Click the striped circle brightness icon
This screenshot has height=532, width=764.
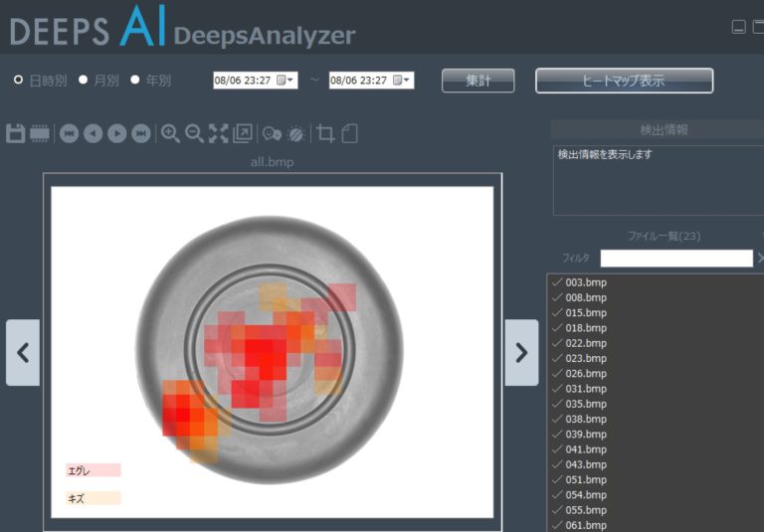[x=295, y=133]
